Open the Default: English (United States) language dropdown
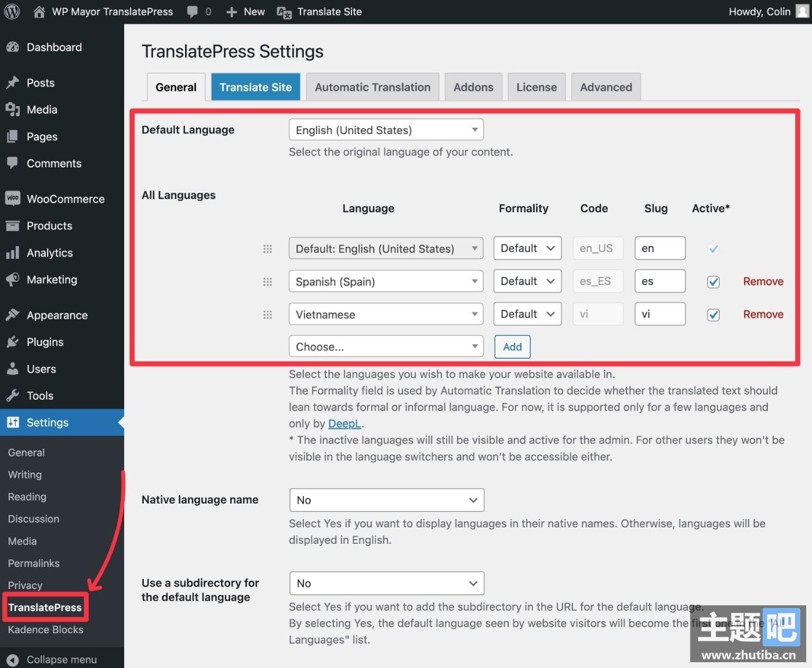The height and width of the screenshot is (668, 812). coord(386,248)
